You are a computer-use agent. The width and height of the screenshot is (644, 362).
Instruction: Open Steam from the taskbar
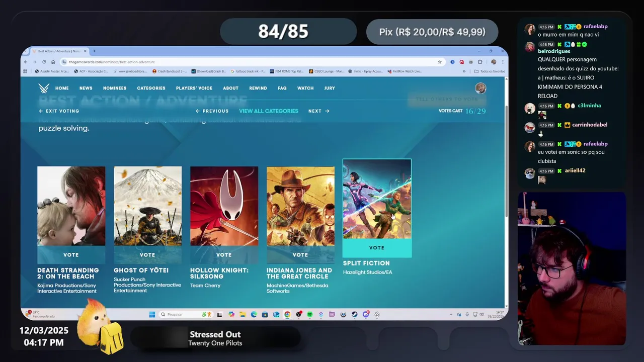coord(355,314)
